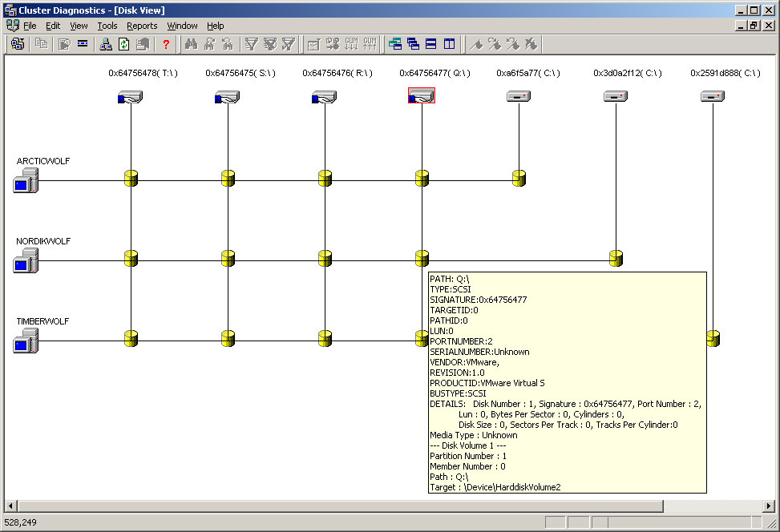
Task: Click the horizontal scrollbar left arrow
Action: click(11, 506)
